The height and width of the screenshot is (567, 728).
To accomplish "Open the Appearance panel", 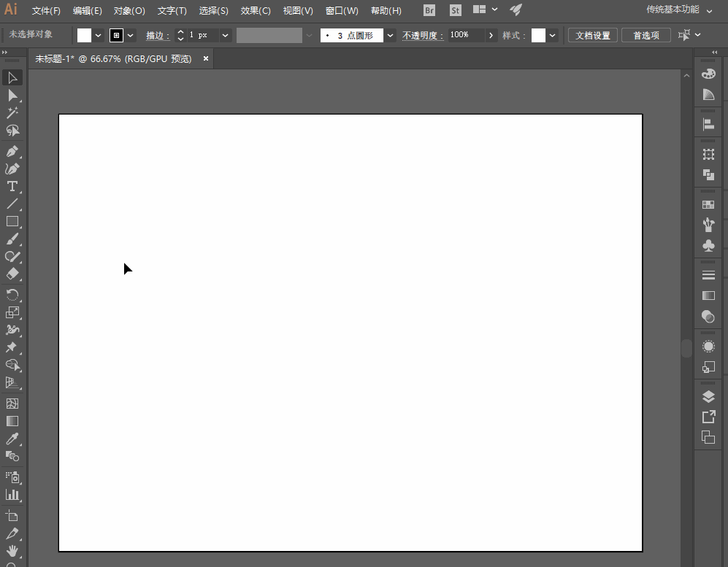I will (x=708, y=346).
